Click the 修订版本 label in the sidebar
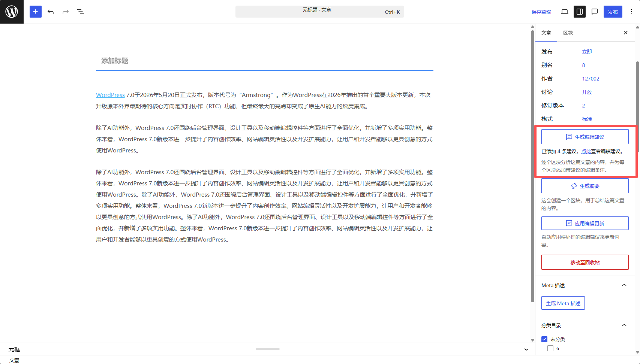Viewport: 640px width, 364px height. (553, 106)
